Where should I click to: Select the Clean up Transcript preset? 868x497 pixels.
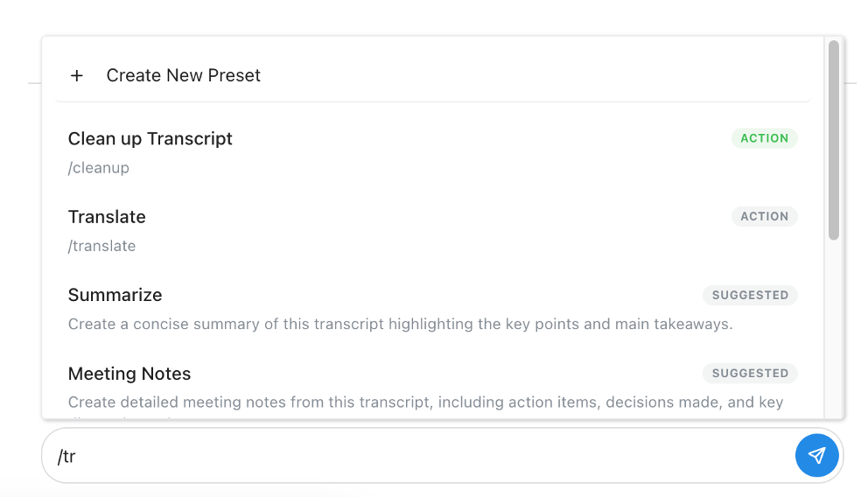[x=150, y=138]
